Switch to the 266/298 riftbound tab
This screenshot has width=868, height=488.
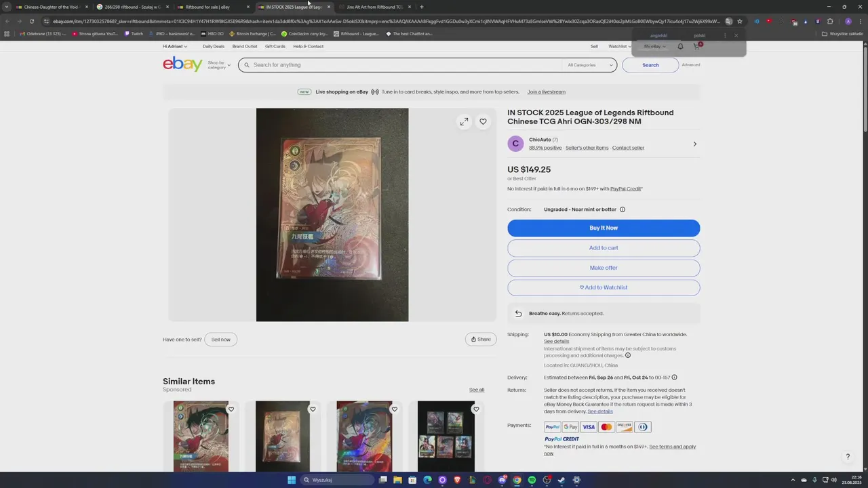[133, 7]
